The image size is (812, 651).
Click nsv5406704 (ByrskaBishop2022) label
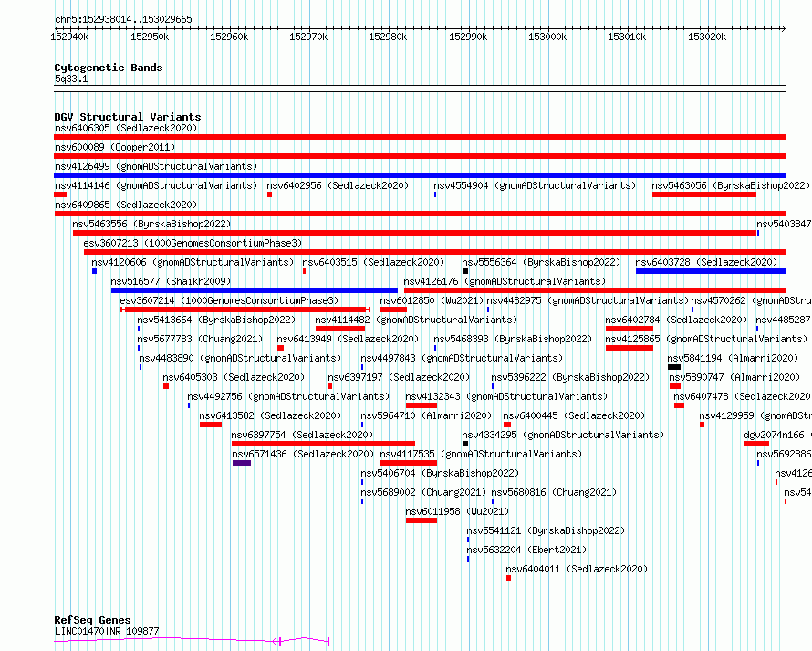440,473
